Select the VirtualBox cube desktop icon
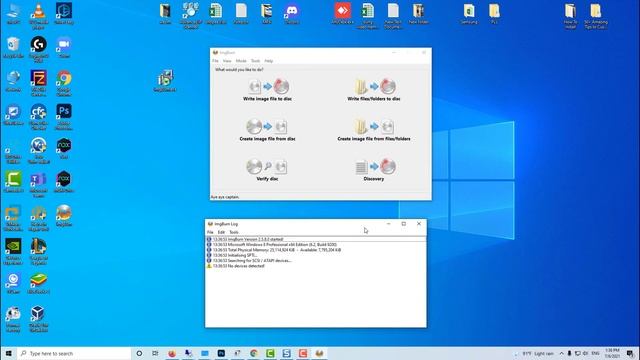The image size is (640, 360). click(x=38, y=318)
